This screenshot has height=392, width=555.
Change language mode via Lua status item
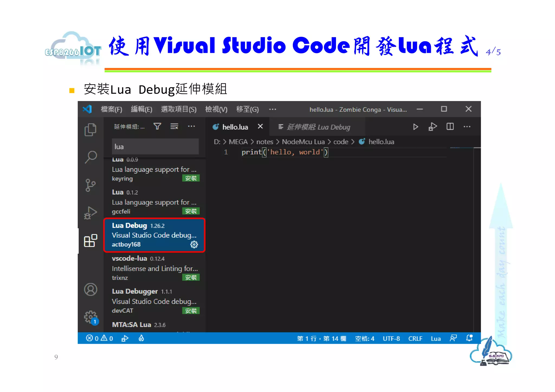point(435,338)
